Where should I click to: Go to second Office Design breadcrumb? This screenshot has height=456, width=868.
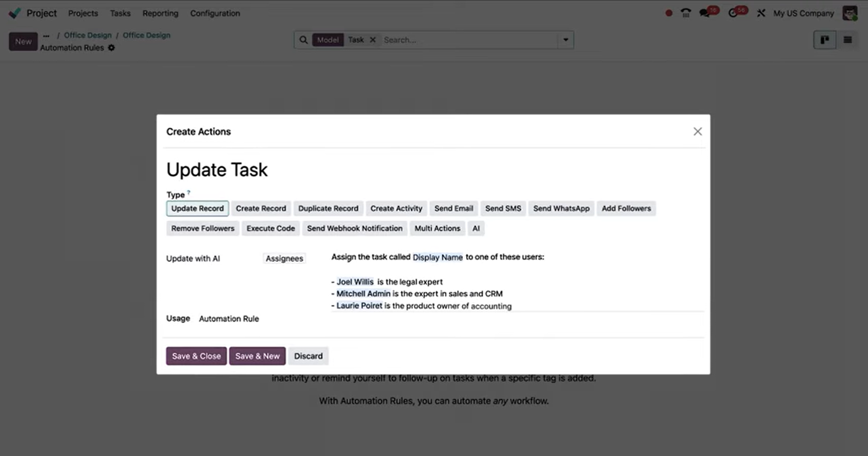pos(146,35)
